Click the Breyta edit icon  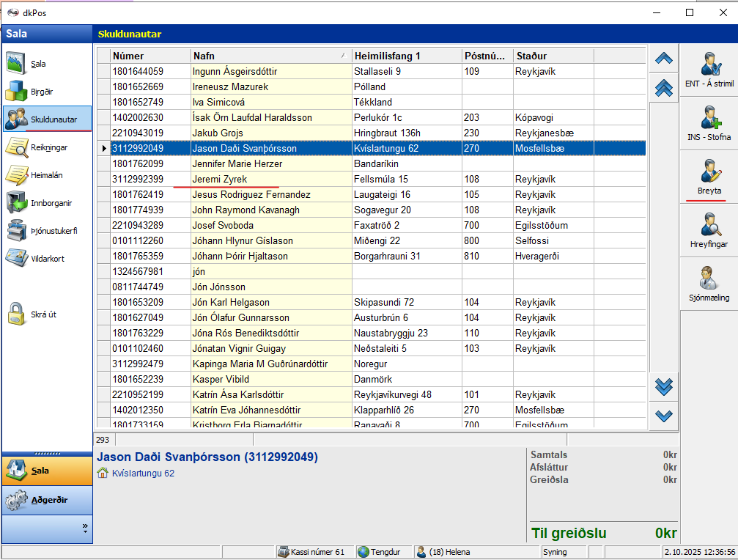point(709,177)
